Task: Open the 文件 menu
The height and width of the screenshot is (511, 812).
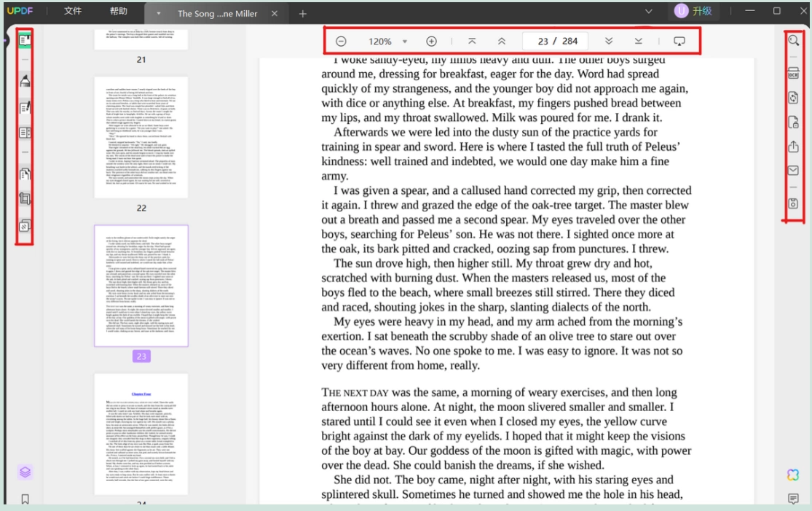Action: coord(73,11)
